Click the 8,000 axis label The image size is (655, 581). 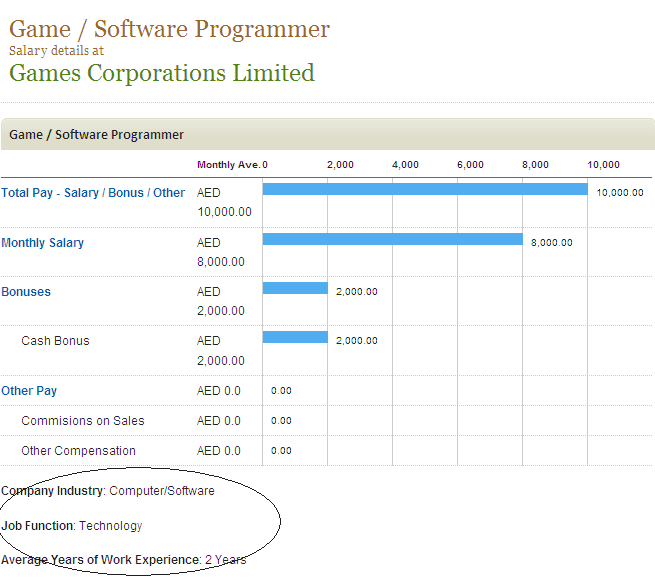point(535,165)
